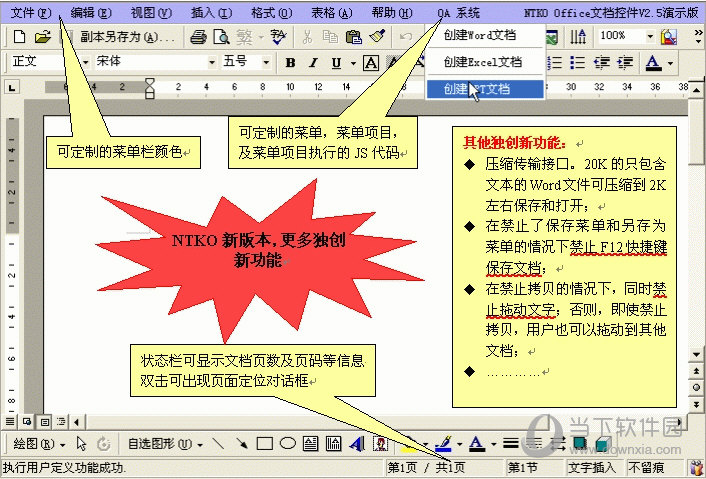This screenshot has width=706, height=479.
Task: Toggle Bold formatting
Action: coord(290,63)
